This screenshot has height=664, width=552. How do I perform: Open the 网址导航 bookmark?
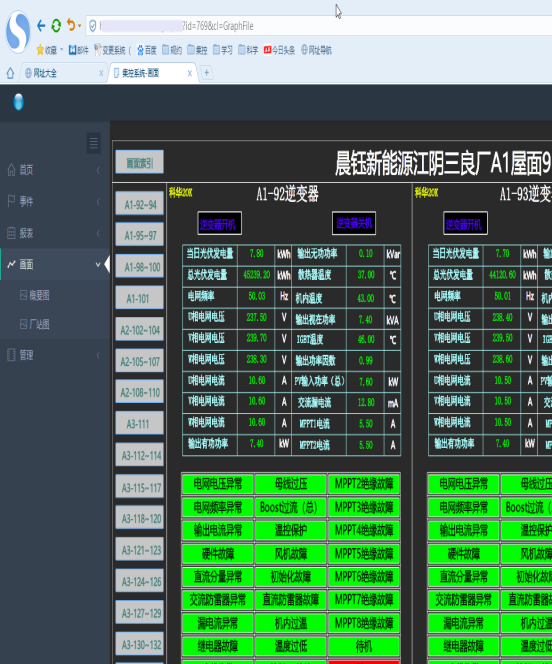pos(316,50)
